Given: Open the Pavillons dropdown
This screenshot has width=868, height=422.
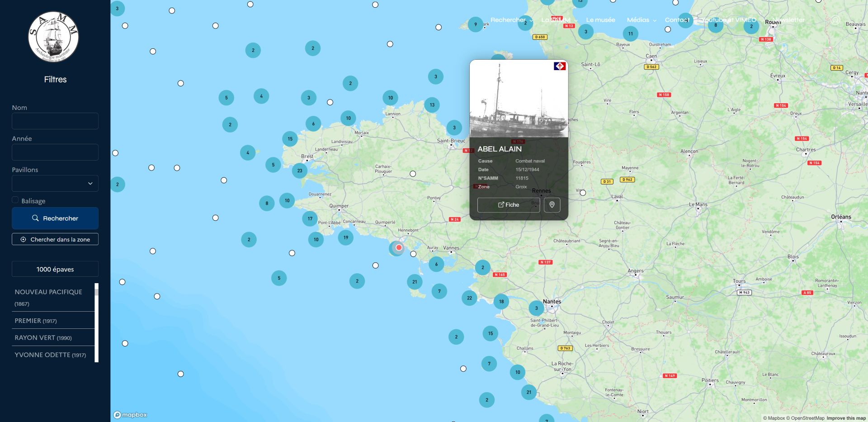Looking at the screenshot, I should 55,183.
